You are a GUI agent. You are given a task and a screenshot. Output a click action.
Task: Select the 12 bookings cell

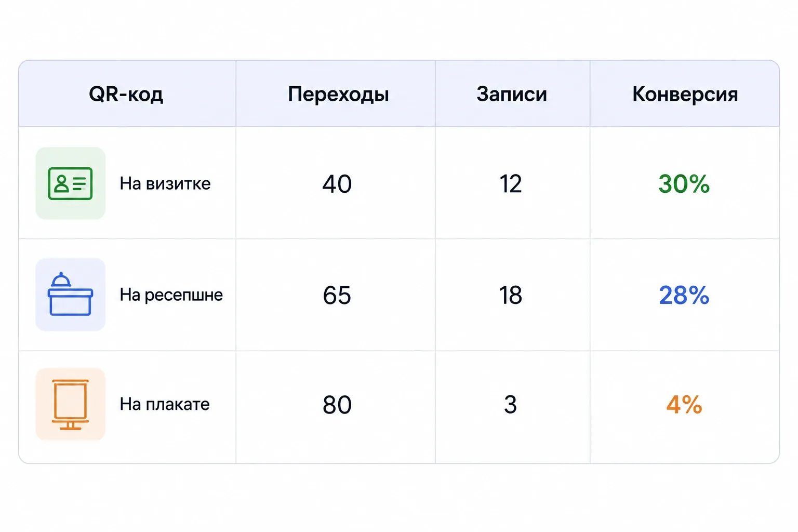point(511,184)
